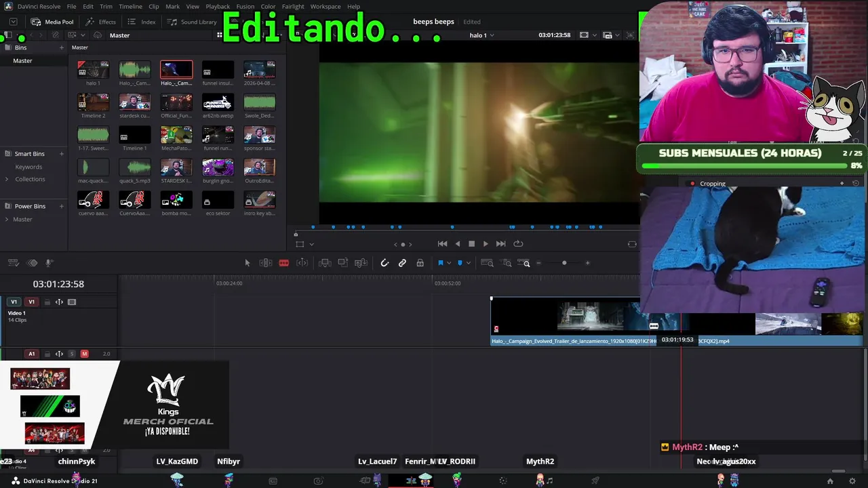Open Project Settings gear icon

click(853, 481)
